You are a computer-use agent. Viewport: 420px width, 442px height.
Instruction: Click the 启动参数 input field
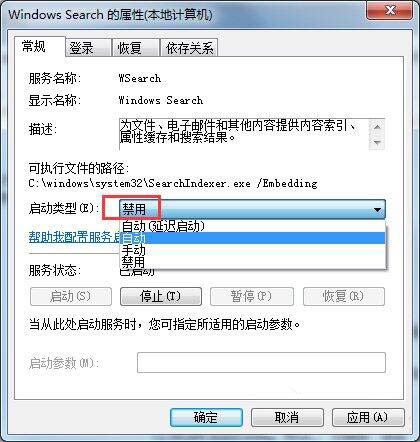pyautogui.click(x=261, y=363)
